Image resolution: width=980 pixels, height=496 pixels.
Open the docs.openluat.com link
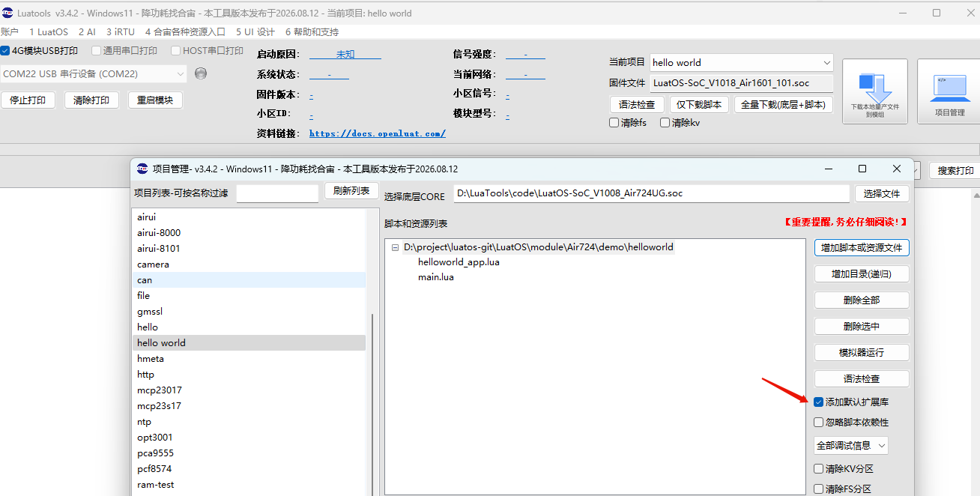click(378, 133)
